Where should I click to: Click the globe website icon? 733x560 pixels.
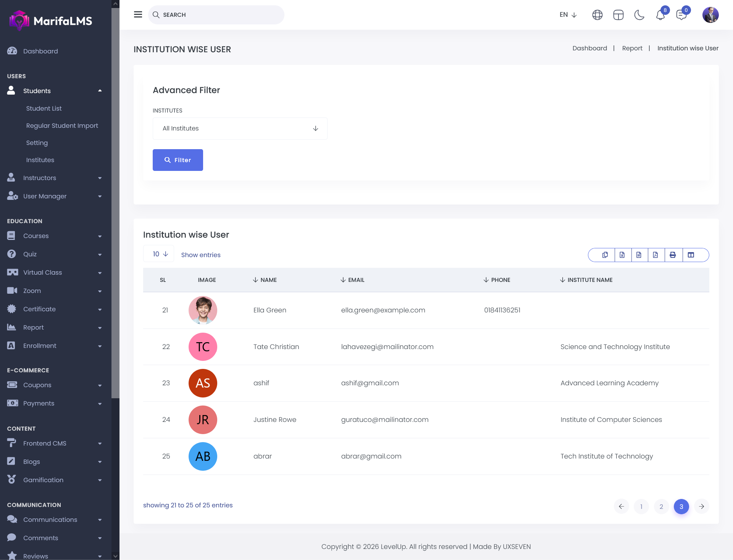click(597, 15)
